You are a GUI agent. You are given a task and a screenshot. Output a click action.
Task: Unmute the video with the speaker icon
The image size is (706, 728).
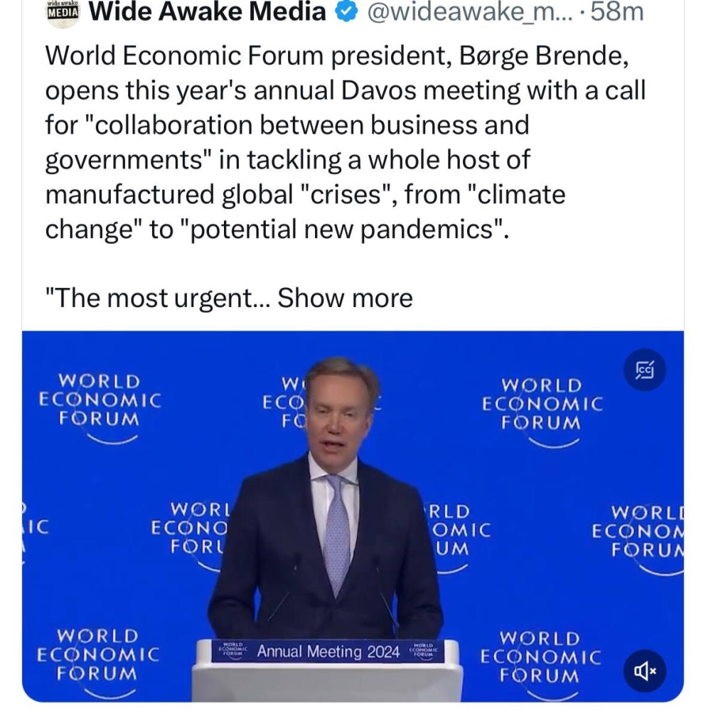point(646,670)
